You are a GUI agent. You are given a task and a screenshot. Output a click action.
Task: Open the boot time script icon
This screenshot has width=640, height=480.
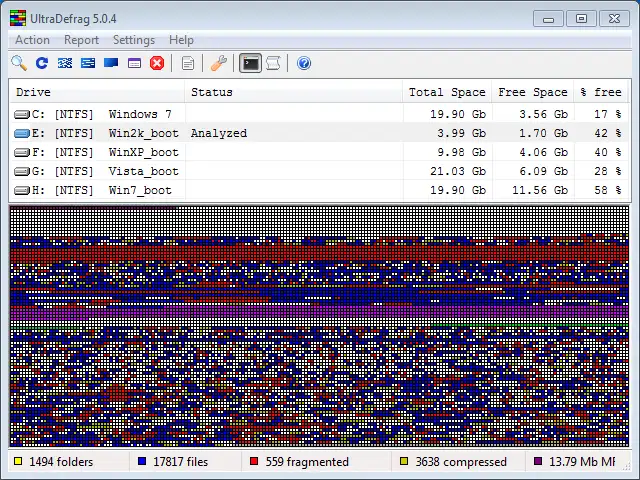pyautogui.click(x=273, y=63)
